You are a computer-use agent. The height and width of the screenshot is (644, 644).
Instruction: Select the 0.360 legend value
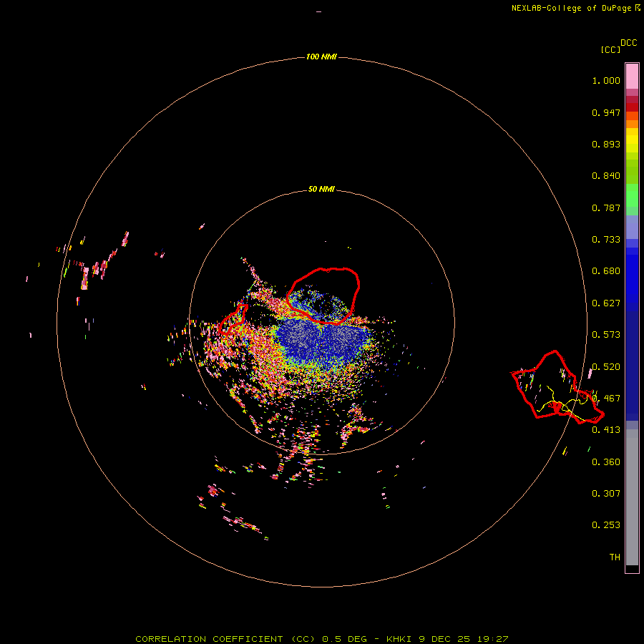606,462
